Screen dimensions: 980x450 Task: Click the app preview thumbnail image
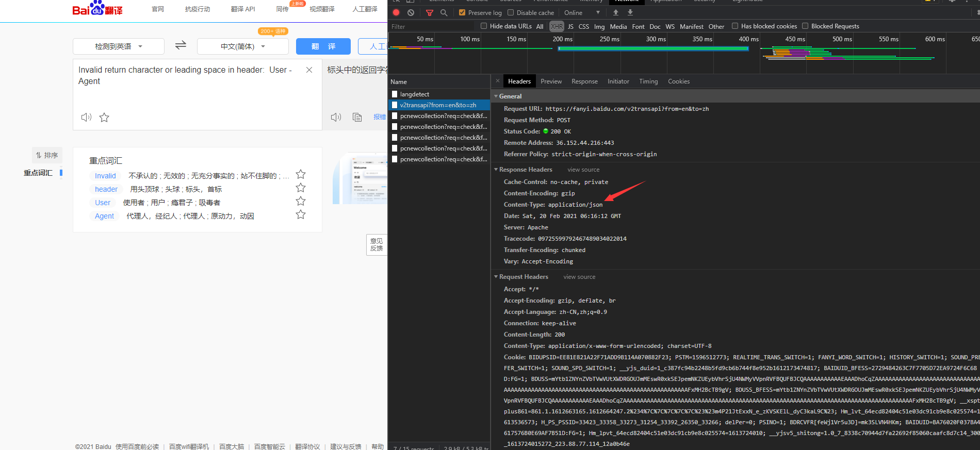360,178
